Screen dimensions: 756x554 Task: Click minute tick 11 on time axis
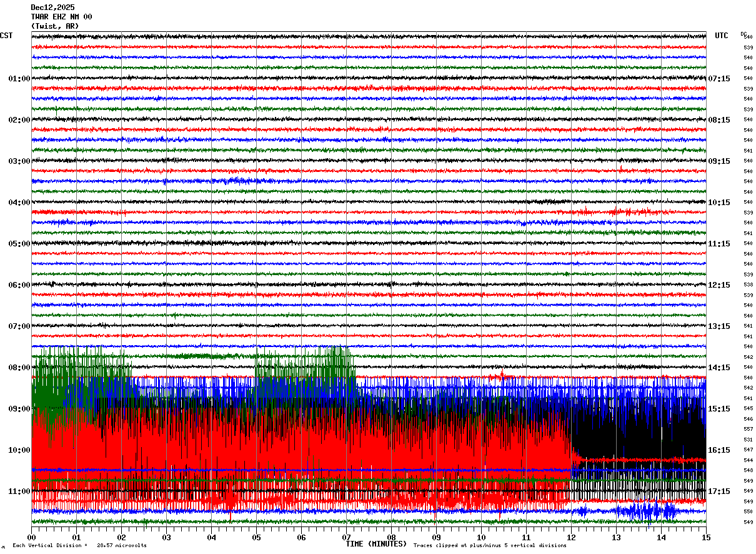[x=526, y=537]
